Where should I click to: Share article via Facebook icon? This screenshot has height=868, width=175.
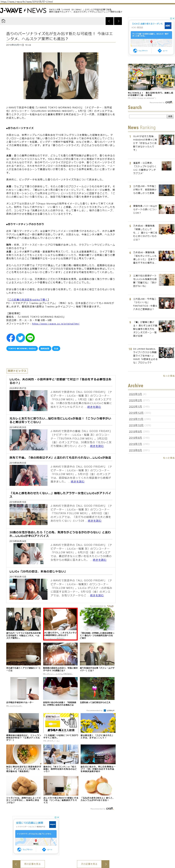click(11, 337)
